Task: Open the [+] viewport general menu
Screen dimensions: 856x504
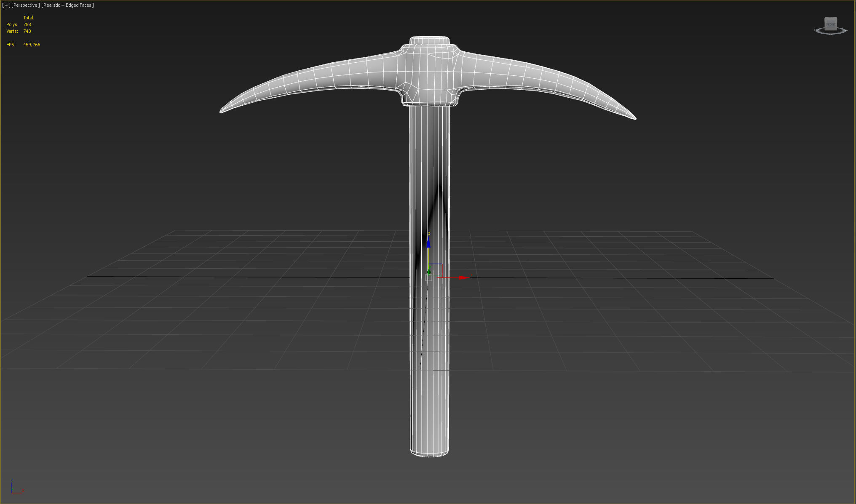Action: 6,5
